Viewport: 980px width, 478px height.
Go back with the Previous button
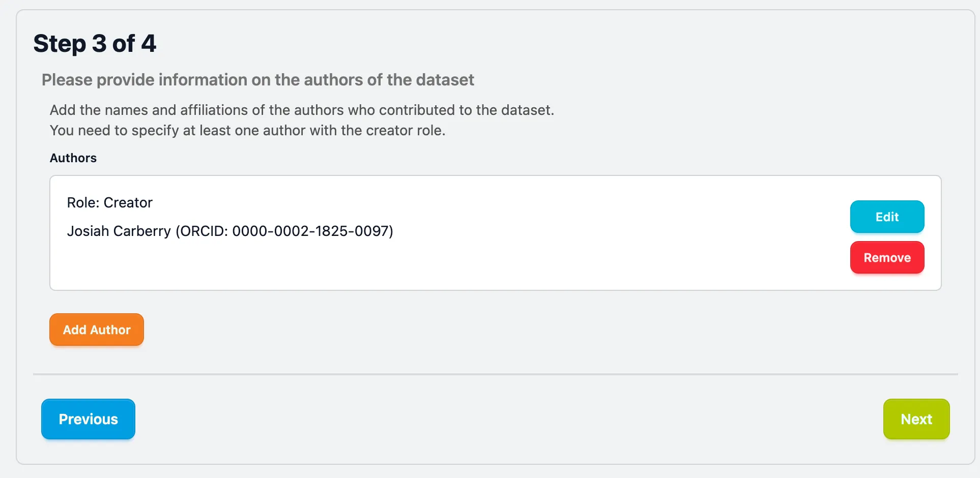pos(88,419)
